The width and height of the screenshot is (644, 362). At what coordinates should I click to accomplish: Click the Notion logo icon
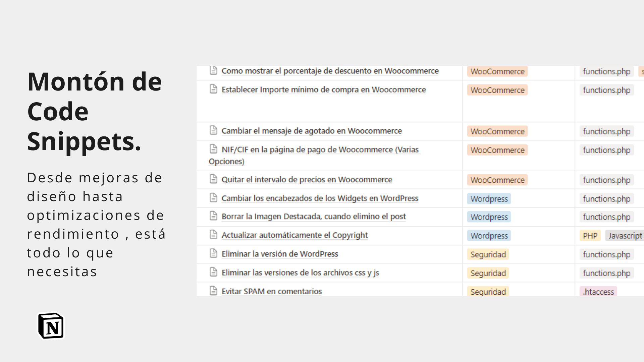(51, 325)
